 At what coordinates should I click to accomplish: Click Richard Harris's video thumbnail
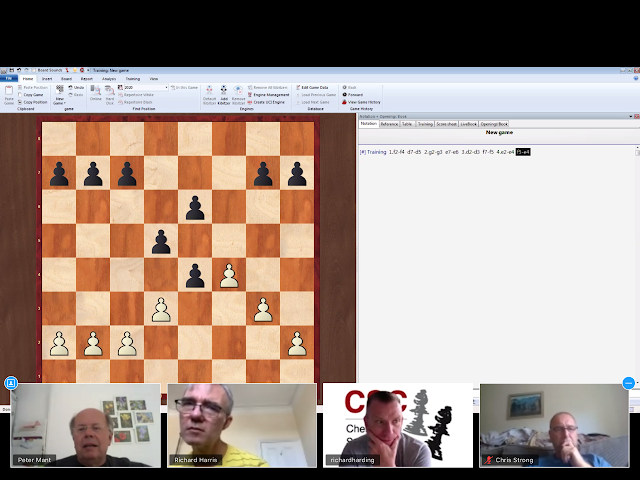(x=242, y=425)
